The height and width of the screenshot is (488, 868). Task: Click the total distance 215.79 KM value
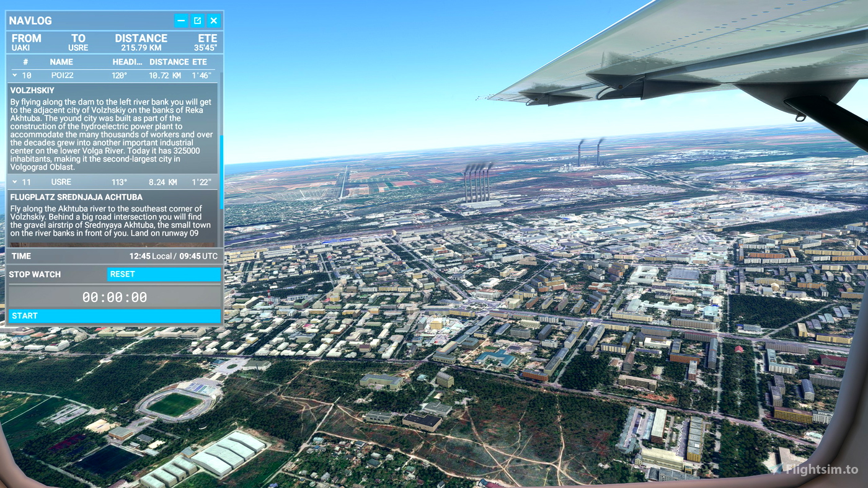141,48
